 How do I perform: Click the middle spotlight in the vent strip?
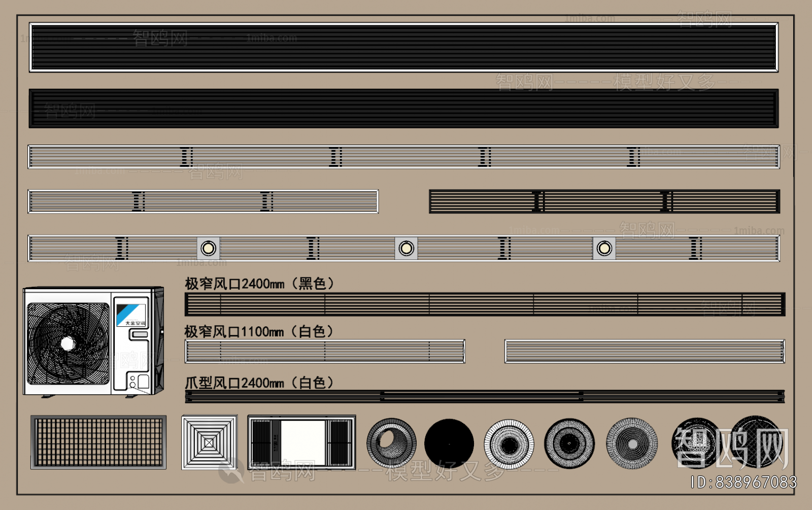406,248
